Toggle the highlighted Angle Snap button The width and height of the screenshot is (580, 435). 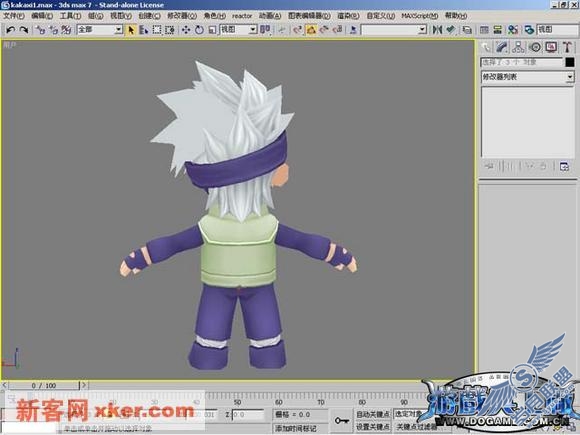(311, 30)
